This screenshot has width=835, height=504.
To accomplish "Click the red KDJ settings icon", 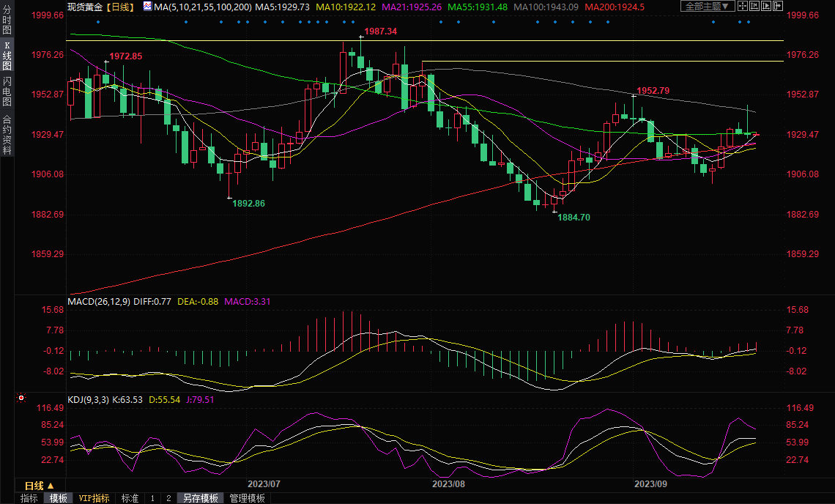I will coord(21,399).
